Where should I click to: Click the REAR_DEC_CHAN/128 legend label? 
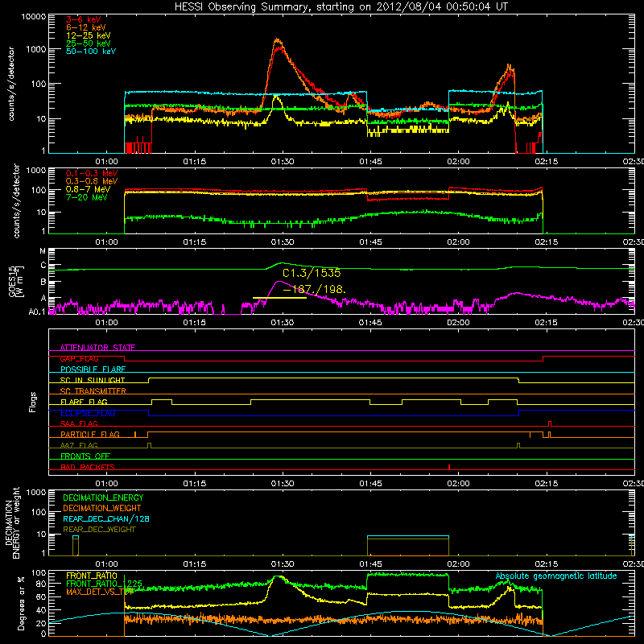click(106, 519)
